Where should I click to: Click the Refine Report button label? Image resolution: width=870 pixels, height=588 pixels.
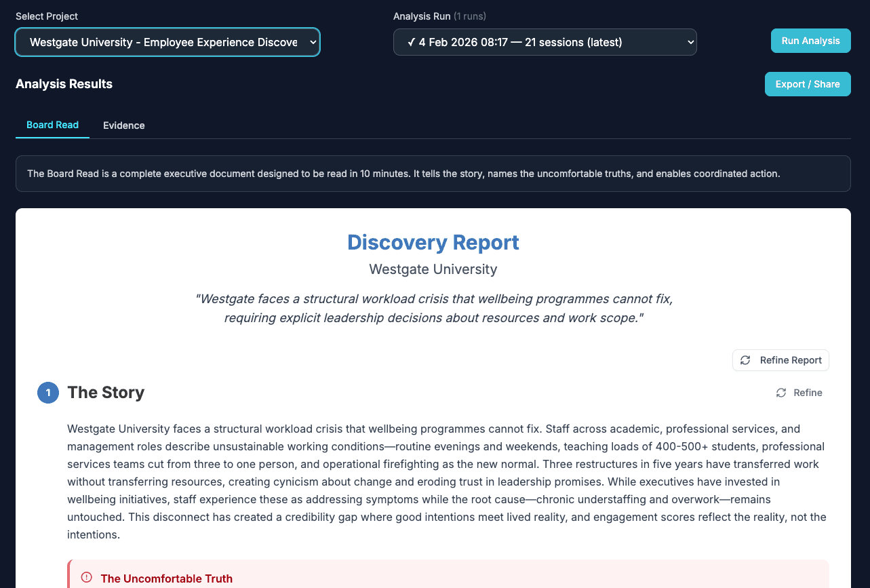click(x=790, y=360)
